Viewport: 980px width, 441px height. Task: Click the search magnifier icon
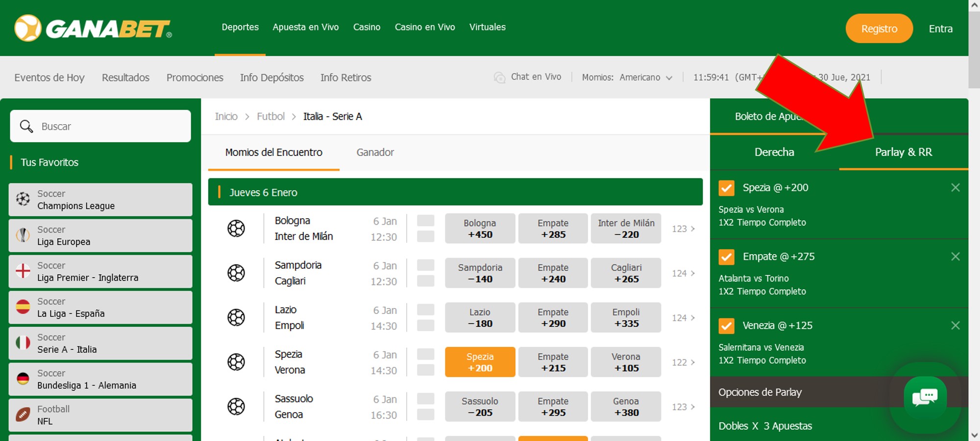[x=26, y=126]
